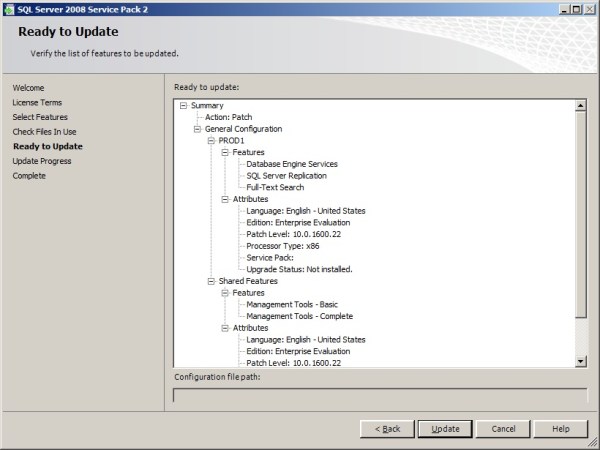Screen dimensions: 600x450
Task: Select the Full-Text Search item
Action: click(x=275, y=188)
